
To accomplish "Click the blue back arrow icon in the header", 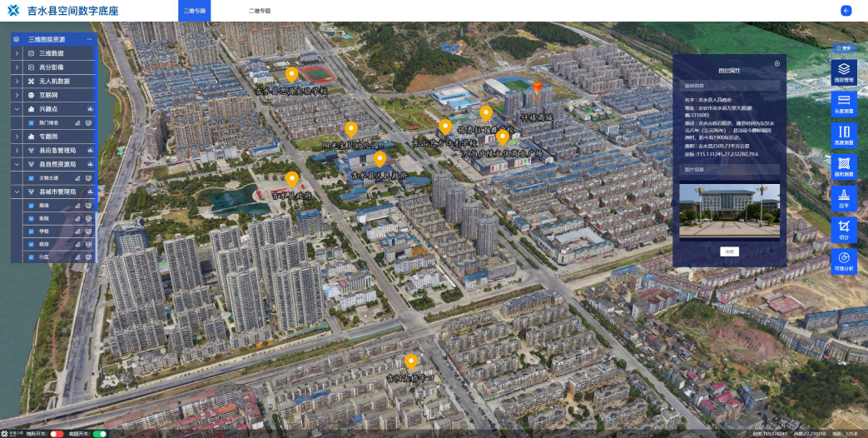I will [x=846, y=11].
